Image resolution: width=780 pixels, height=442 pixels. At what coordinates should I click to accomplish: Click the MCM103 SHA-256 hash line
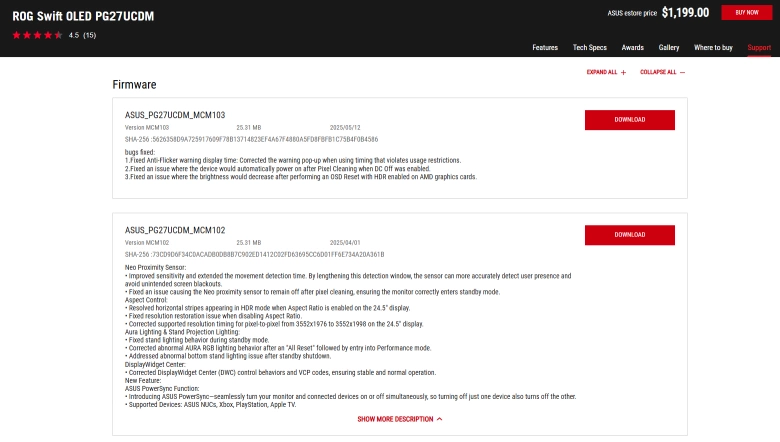click(251, 139)
